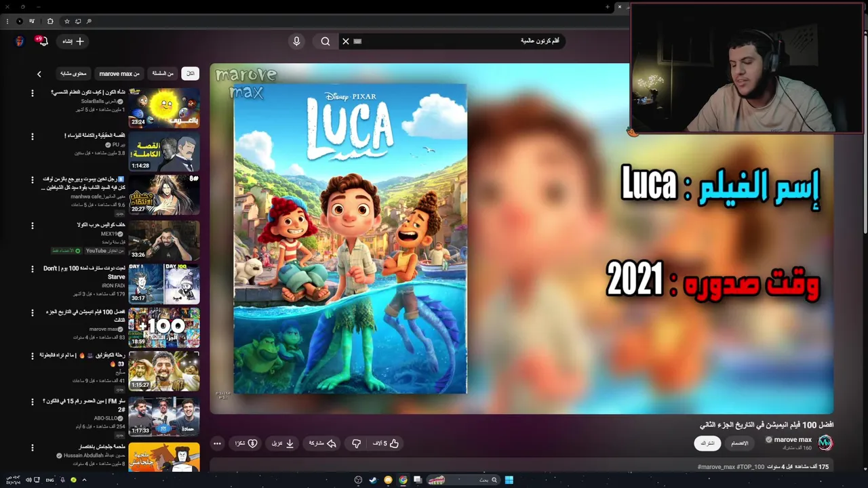The width and height of the screenshot is (868, 488).
Task: Open the +100 animation films part three thumbnail
Action: (164, 327)
